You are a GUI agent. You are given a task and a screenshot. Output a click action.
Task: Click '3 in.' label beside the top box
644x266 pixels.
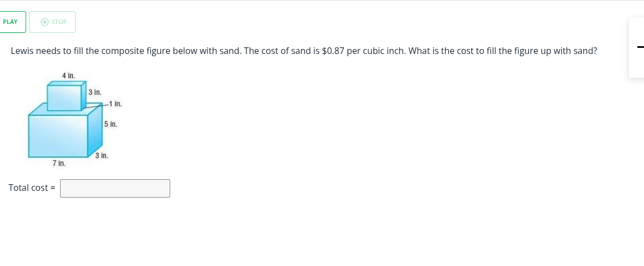click(x=95, y=92)
